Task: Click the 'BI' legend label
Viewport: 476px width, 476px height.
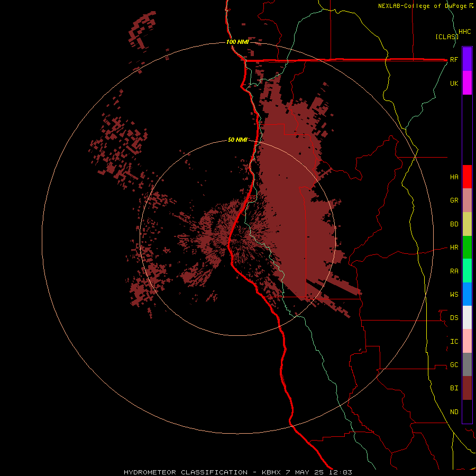Action: click(x=454, y=388)
